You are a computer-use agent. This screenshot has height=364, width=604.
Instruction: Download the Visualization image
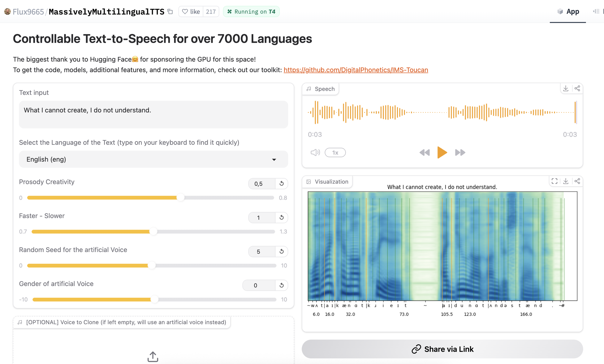566,181
